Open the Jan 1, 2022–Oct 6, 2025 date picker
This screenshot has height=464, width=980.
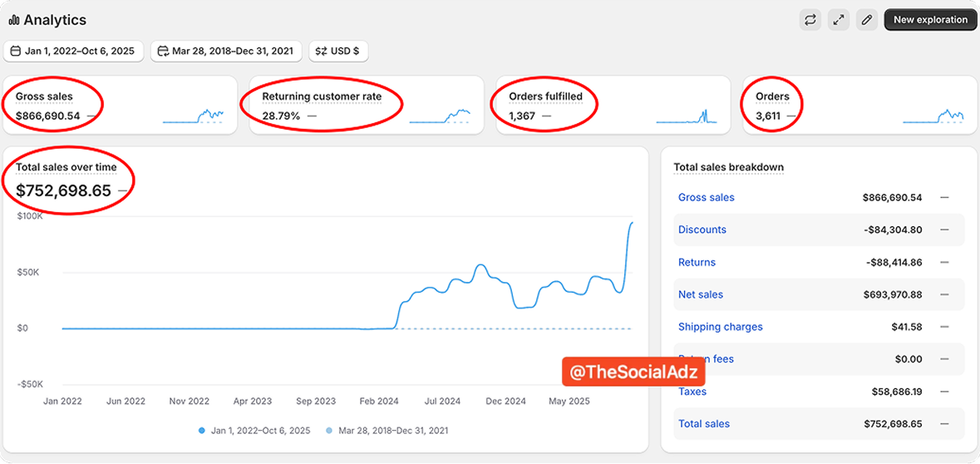(73, 52)
